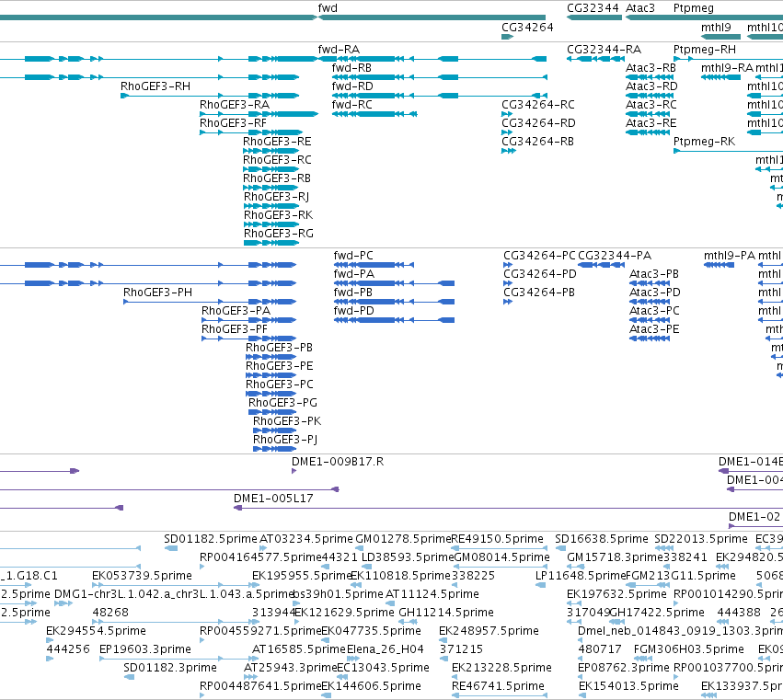The width and height of the screenshot is (783, 700).
Task: Select transcript fwd-RD
Action: point(440,96)
